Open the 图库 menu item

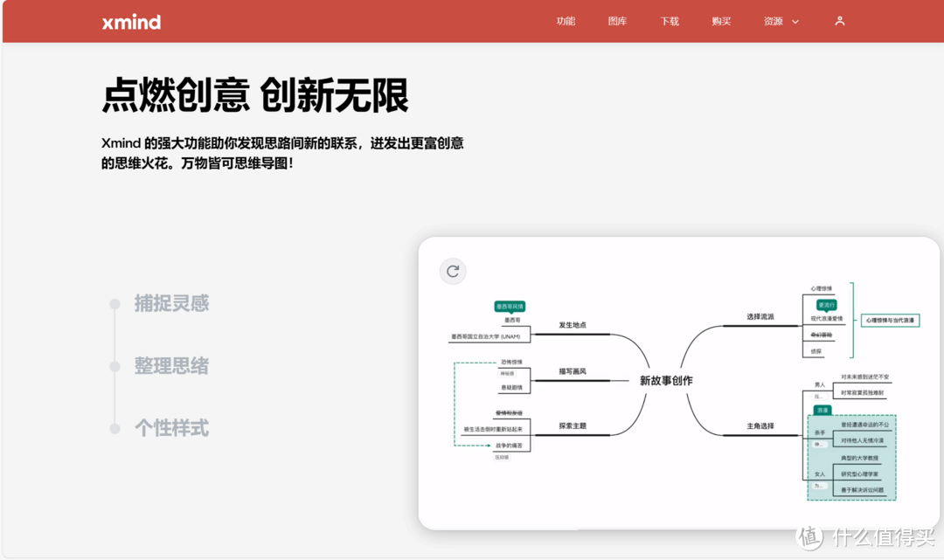point(617,21)
